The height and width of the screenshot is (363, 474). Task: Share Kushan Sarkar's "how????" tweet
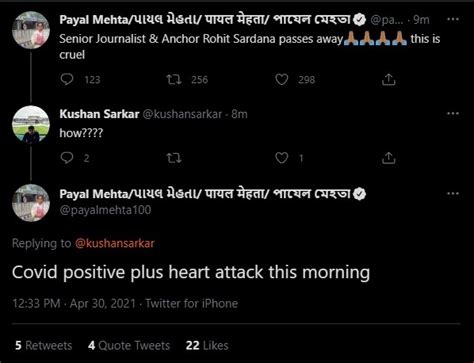pos(389,158)
